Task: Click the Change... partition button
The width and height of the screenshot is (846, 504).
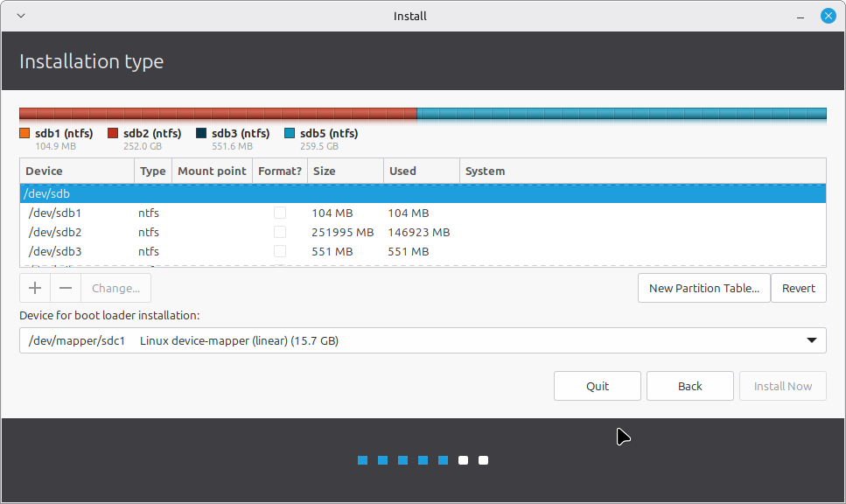Action: [116, 288]
